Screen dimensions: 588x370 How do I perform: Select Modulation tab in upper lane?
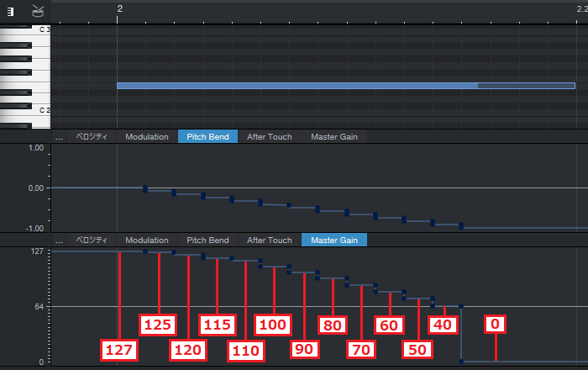click(x=147, y=136)
